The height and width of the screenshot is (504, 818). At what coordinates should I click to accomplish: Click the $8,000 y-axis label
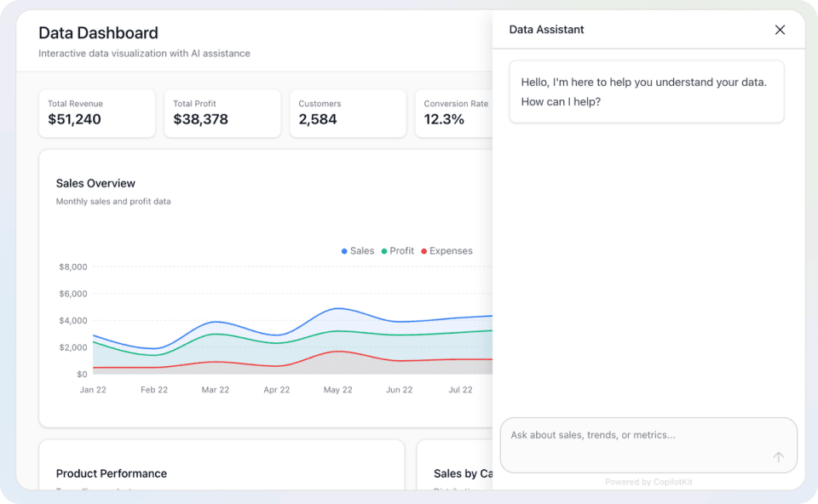pos(73,266)
